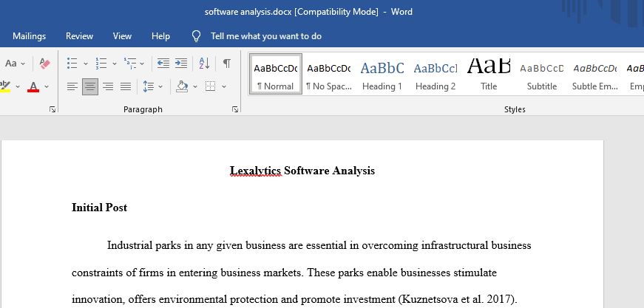Open multilevel list dropdown arrow
This screenshot has width=644, height=308.
142,64
